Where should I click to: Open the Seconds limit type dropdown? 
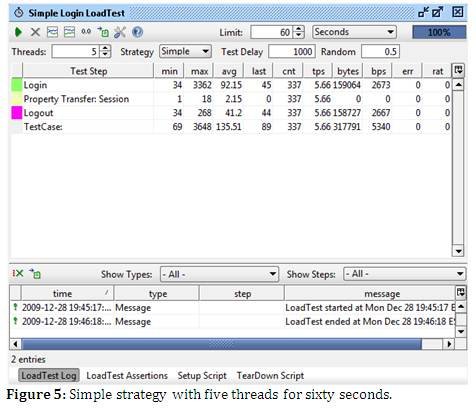354,32
